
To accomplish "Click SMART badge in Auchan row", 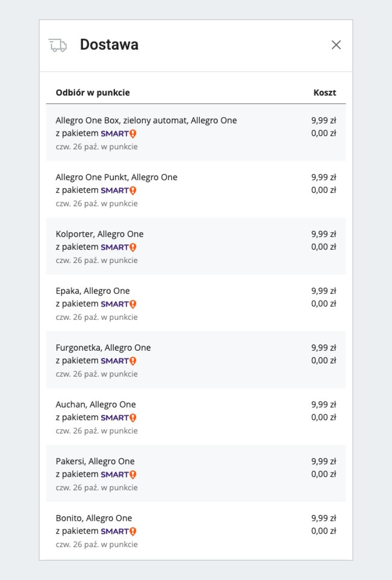I will click(118, 418).
